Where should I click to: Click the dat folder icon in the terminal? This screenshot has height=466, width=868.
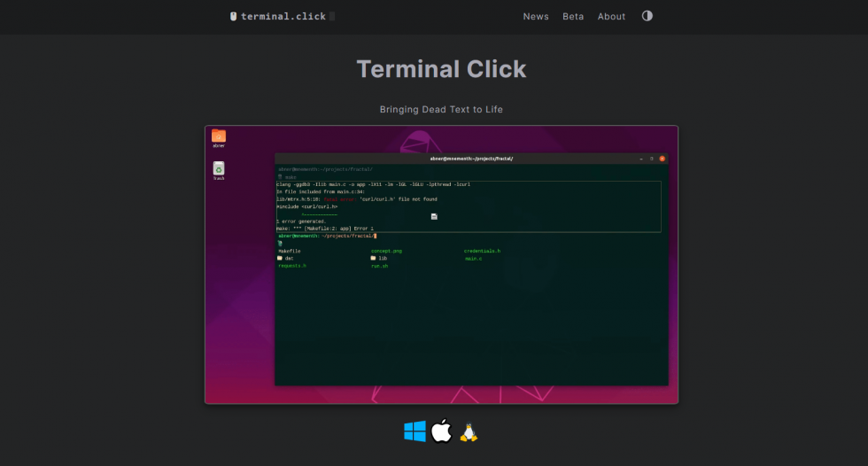pyautogui.click(x=280, y=259)
